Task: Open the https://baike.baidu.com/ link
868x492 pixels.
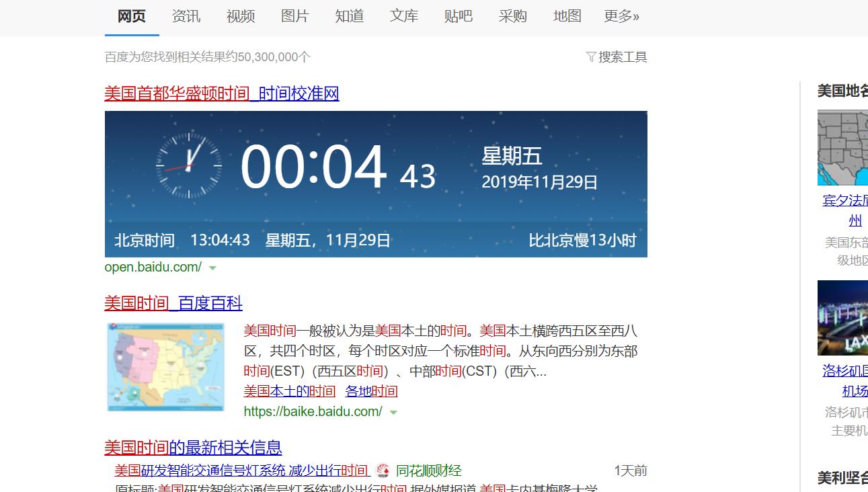Action: (313, 411)
